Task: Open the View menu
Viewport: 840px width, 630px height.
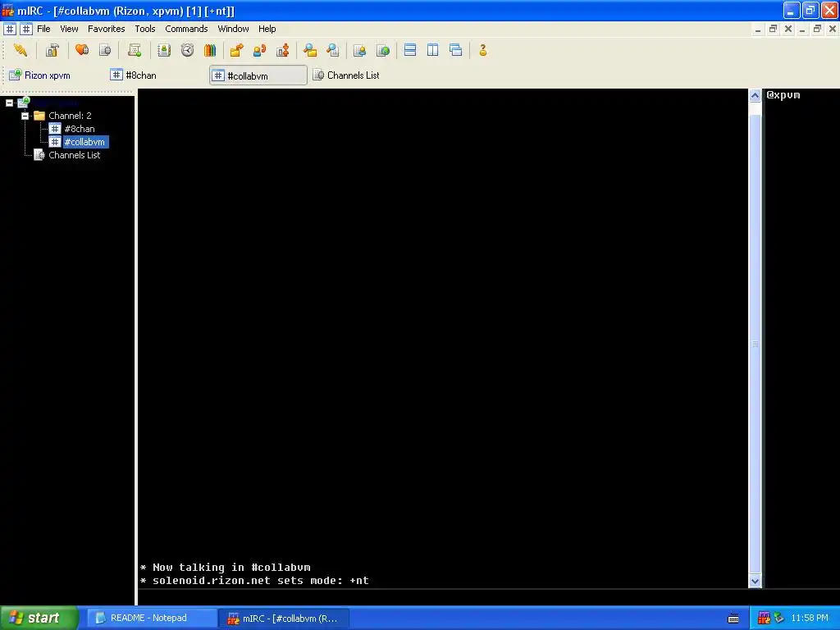Action: click(x=69, y=29)
